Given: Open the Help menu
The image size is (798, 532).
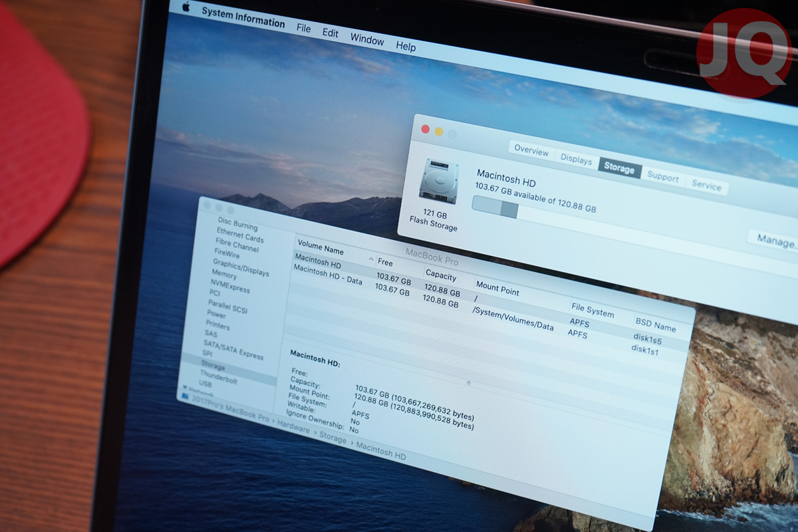Looking at the screenshot, I should point(406,47).
